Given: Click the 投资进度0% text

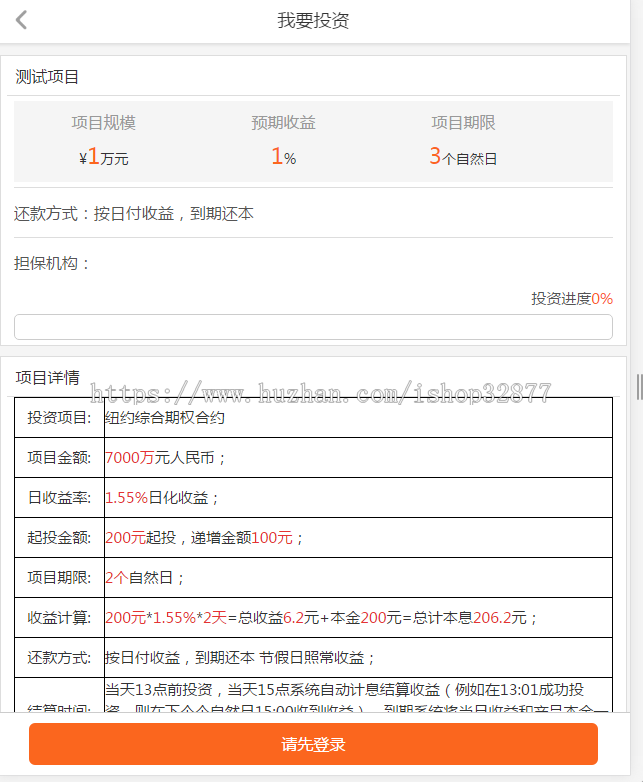Looking at the screenshot, I should coord(572,299).
